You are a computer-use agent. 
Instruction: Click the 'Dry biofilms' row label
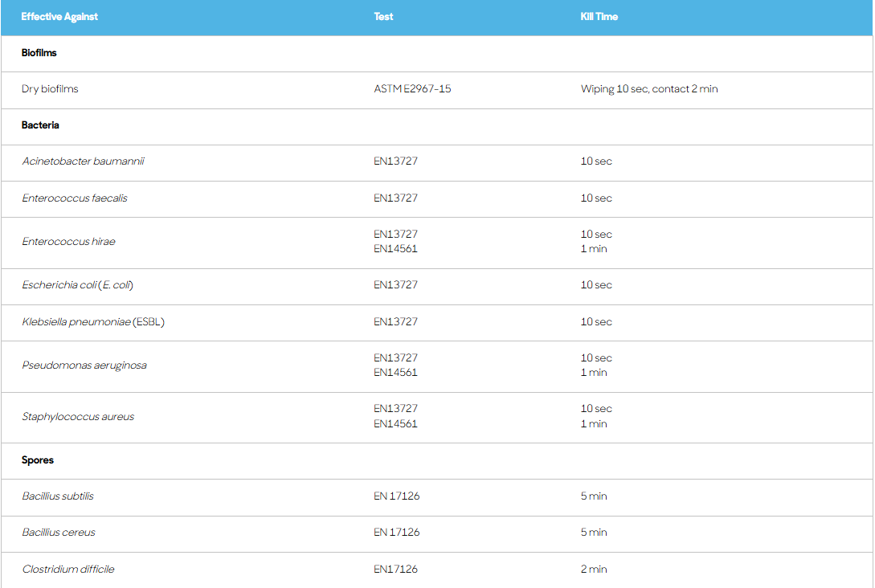(50, 89)
